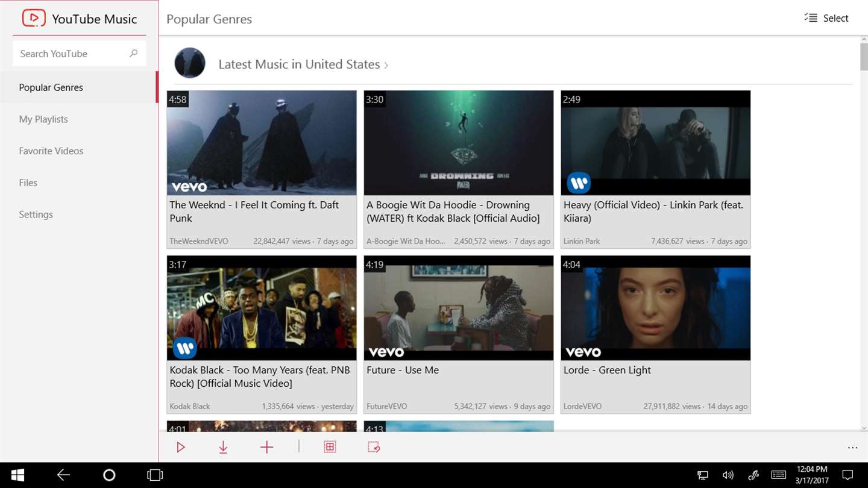Open My Playlists in the sidebar
868x488 pixels.
tap(79, 119)
